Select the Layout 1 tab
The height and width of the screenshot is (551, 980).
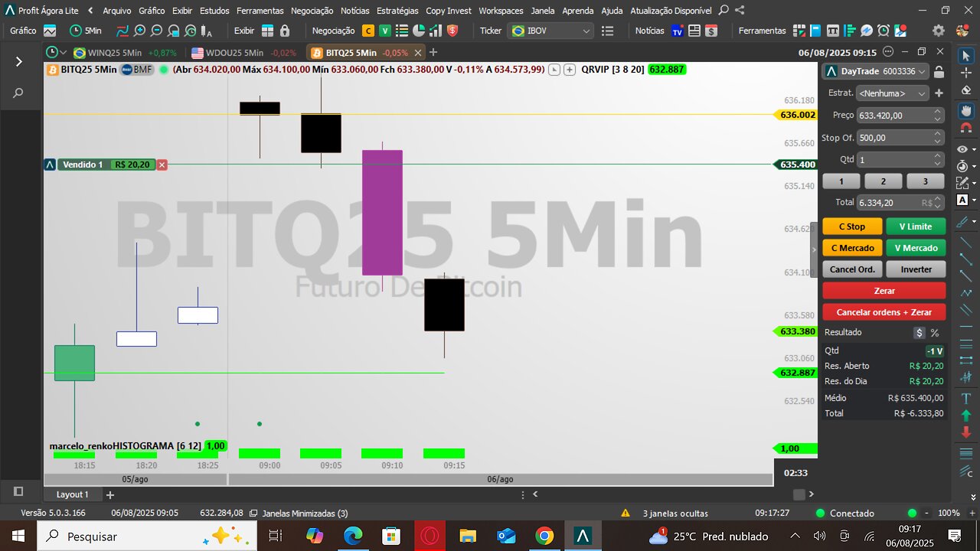tap(72, 494)
